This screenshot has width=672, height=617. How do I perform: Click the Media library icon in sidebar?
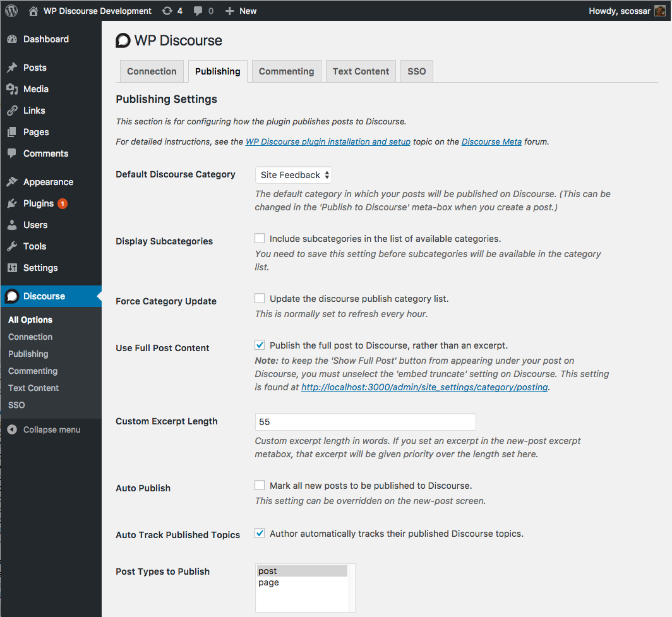pyautogui.click(x=12, y=89)
